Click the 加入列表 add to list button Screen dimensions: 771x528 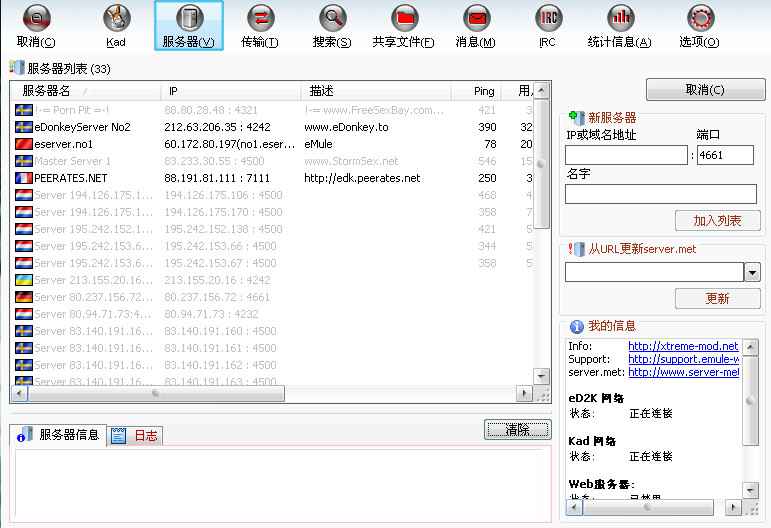coord(717,221)
